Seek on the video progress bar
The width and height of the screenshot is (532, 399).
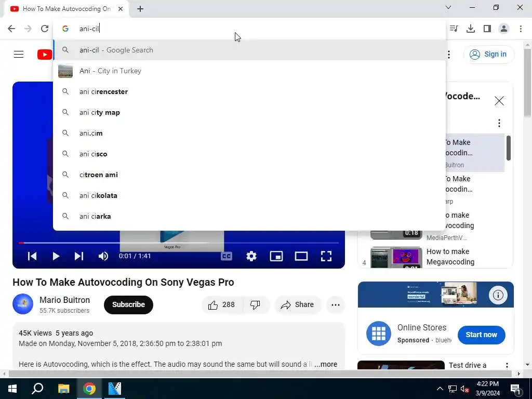(179, 243)
